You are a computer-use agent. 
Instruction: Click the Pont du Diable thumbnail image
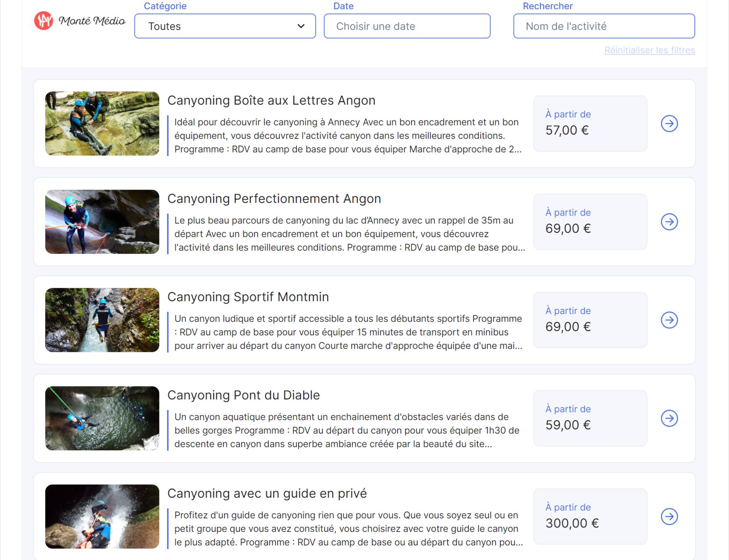(102, 418)
